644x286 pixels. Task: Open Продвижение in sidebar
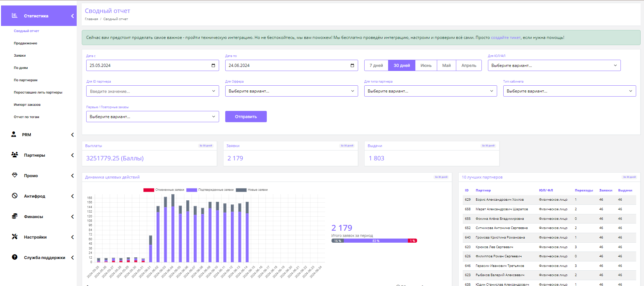point(26,43)
